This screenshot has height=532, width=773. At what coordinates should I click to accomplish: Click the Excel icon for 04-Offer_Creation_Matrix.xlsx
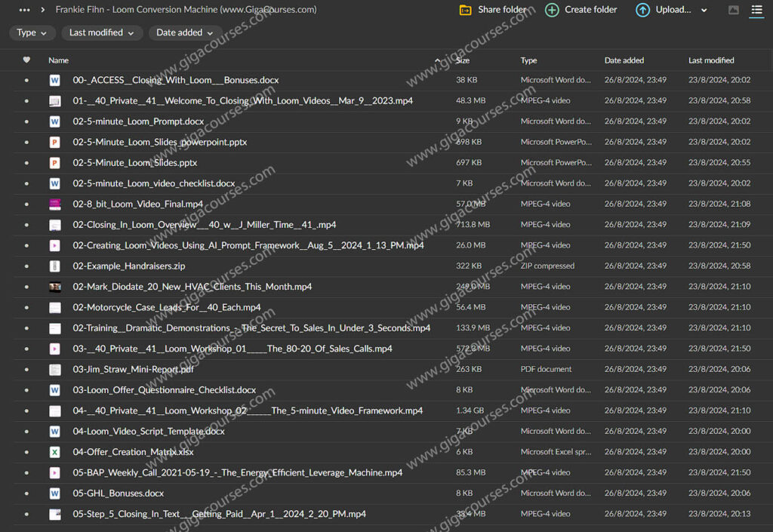55,452
